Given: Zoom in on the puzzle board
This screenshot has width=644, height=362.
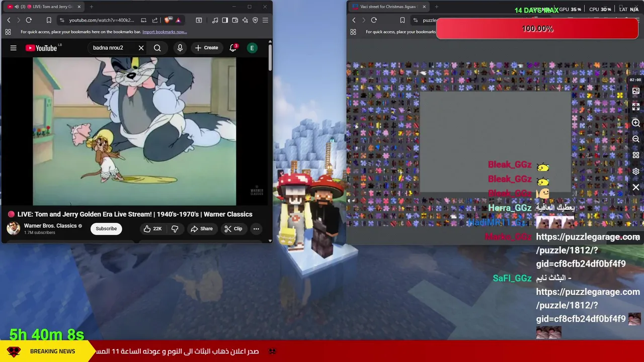Looking at the screenshot, I should point(636,123).
